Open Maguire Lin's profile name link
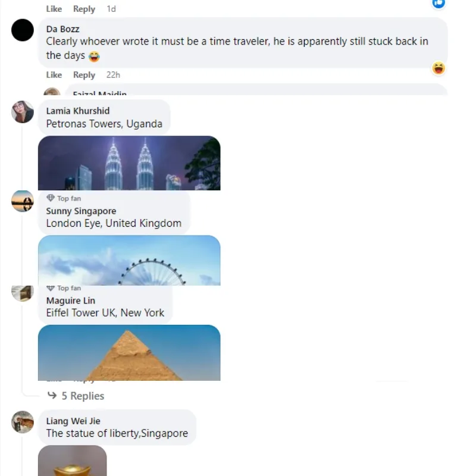The image size is (476, 476). pyautogui.click(x=71, y=300)
